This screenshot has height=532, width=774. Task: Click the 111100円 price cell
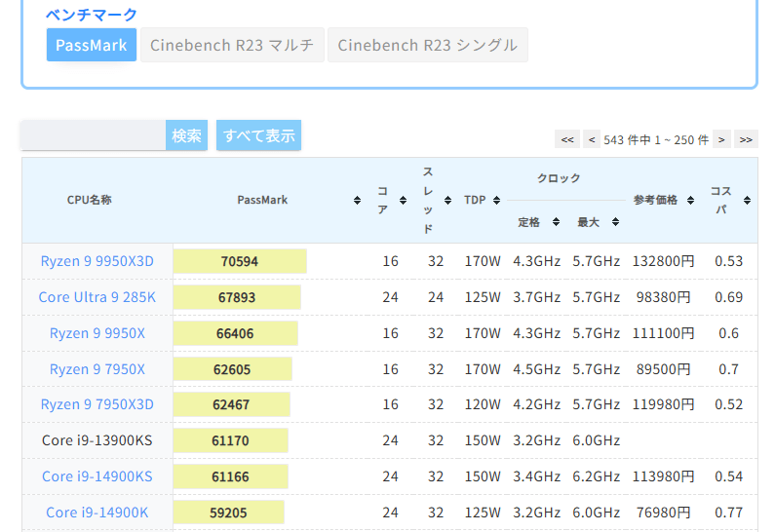click(x=663, y=333)
